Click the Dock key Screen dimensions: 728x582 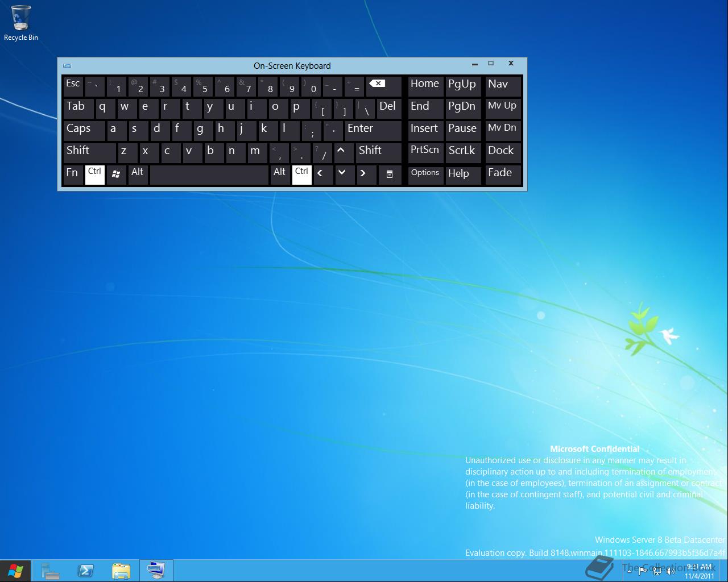click(503, 152)
